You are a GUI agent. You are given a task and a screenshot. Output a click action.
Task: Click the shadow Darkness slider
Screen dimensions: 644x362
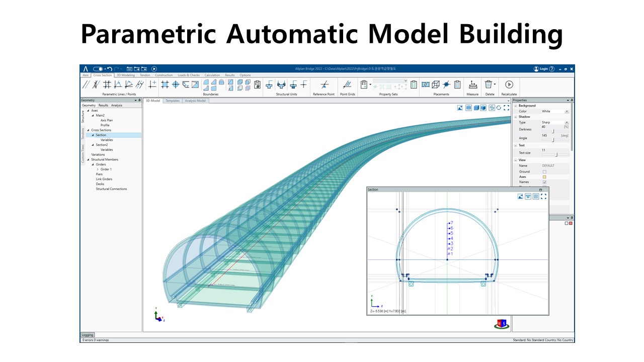pos(553,131)
